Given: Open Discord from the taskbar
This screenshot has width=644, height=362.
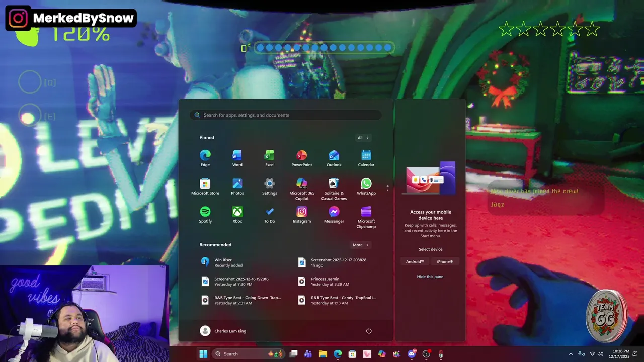Looking at the screenshot, I should (412, 354).
